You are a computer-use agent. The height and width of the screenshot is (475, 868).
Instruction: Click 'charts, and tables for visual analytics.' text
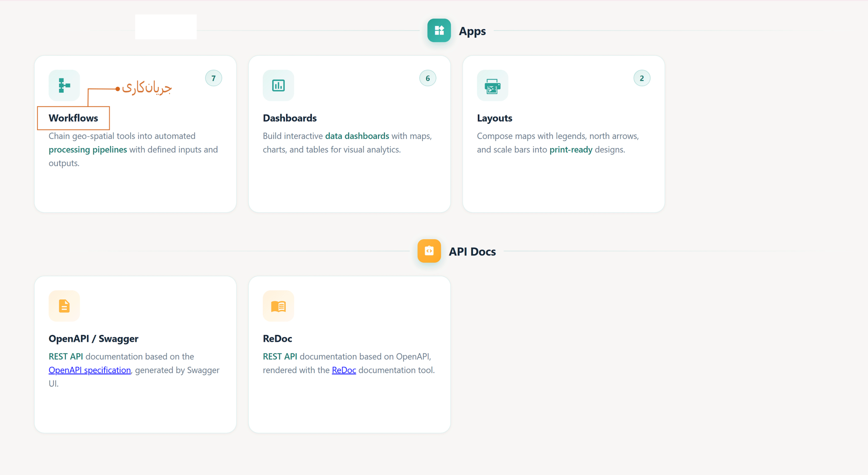click(332, 150)
